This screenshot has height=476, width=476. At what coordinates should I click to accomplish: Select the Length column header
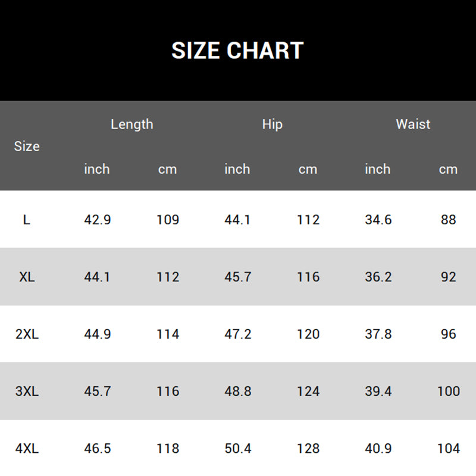[x=132, y=124]
